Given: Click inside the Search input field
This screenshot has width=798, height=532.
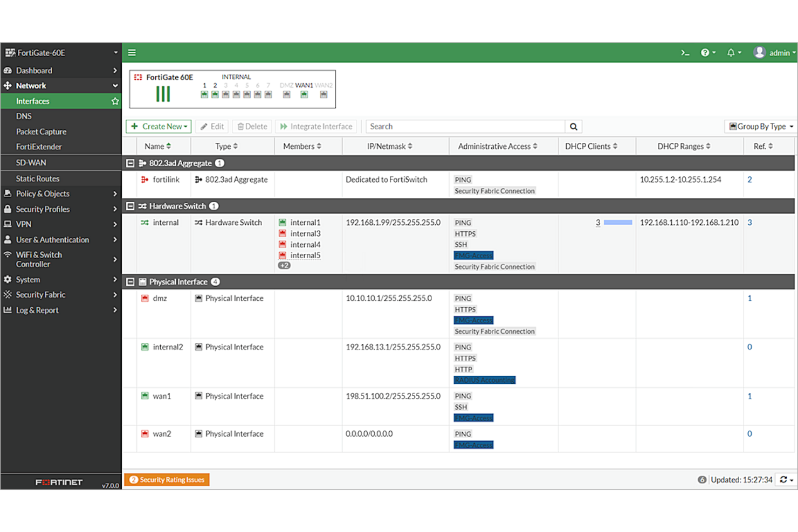Looking at the screenshot, I should (464, 126).
